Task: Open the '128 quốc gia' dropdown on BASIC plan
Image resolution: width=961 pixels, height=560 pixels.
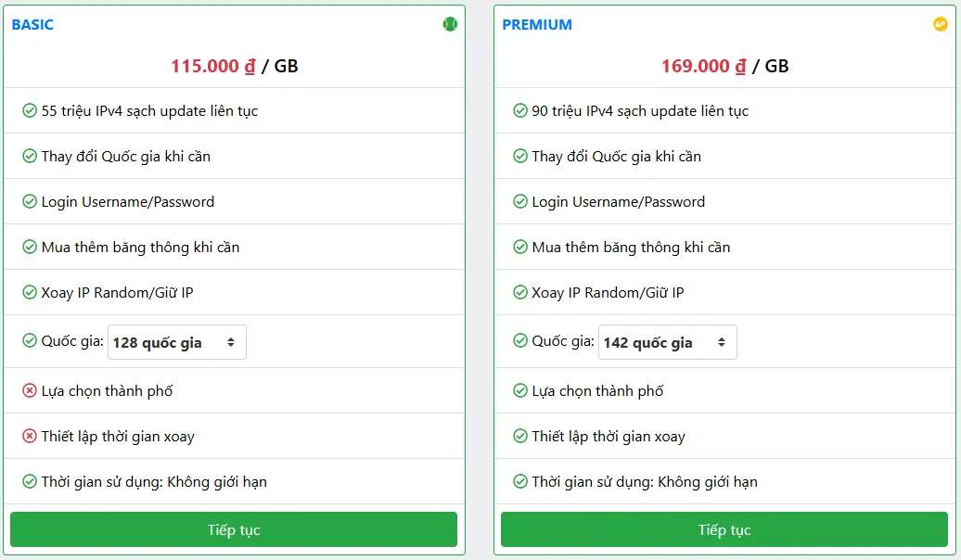Action: pyautogui.click(x=177, y=342)
